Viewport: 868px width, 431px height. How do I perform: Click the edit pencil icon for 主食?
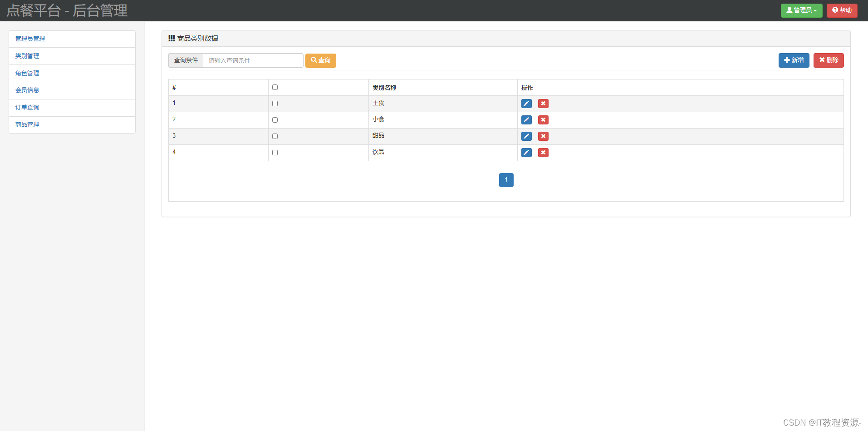click(x=526, y=104)
